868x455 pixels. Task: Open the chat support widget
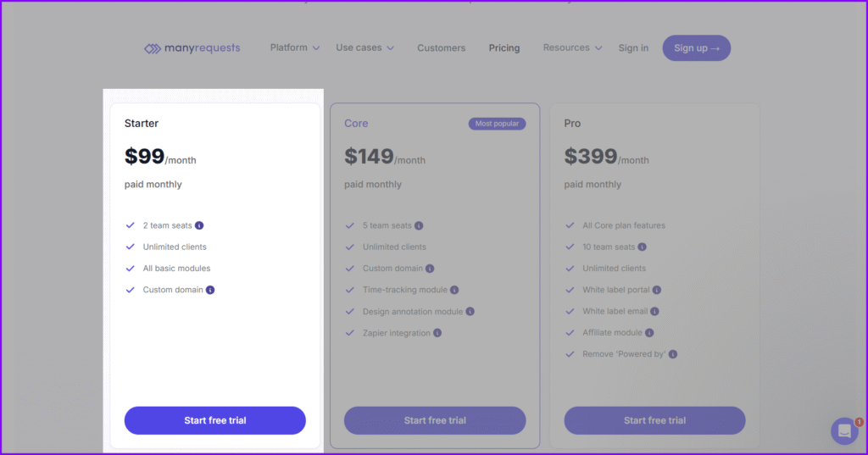(844, 430)
